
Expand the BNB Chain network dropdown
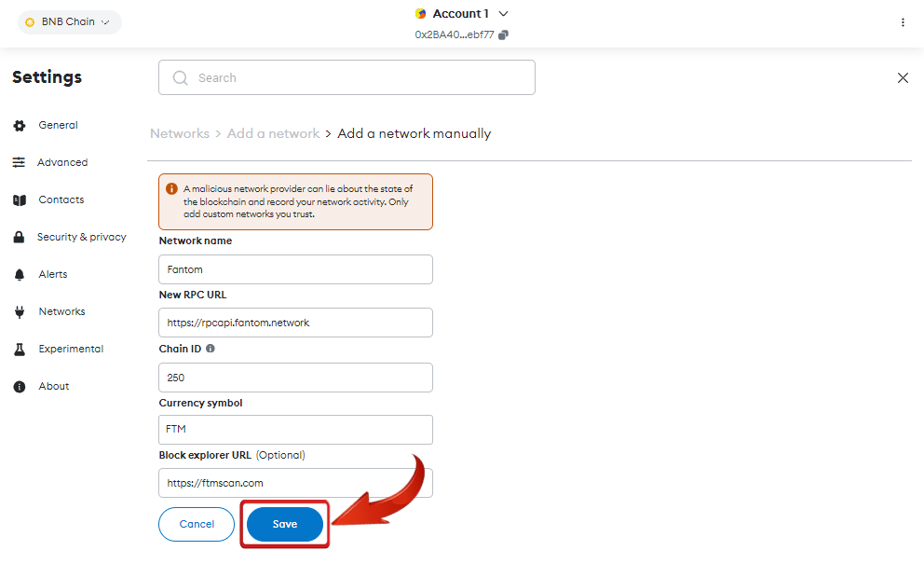point(70,21)
